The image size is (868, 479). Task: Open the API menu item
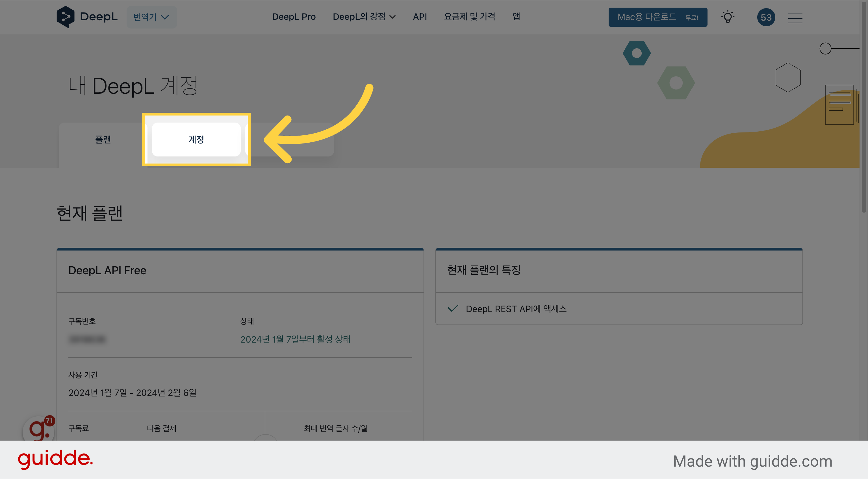pyautogui.click(x=420, y=16)
